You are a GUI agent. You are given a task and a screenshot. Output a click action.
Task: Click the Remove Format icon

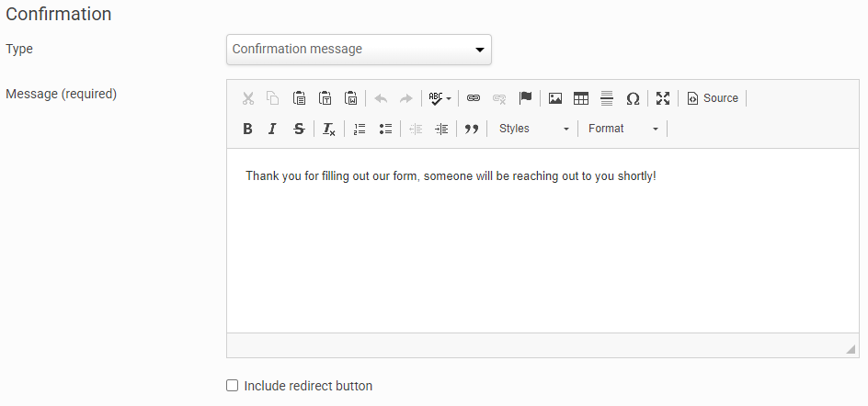[x=328, y=129]
